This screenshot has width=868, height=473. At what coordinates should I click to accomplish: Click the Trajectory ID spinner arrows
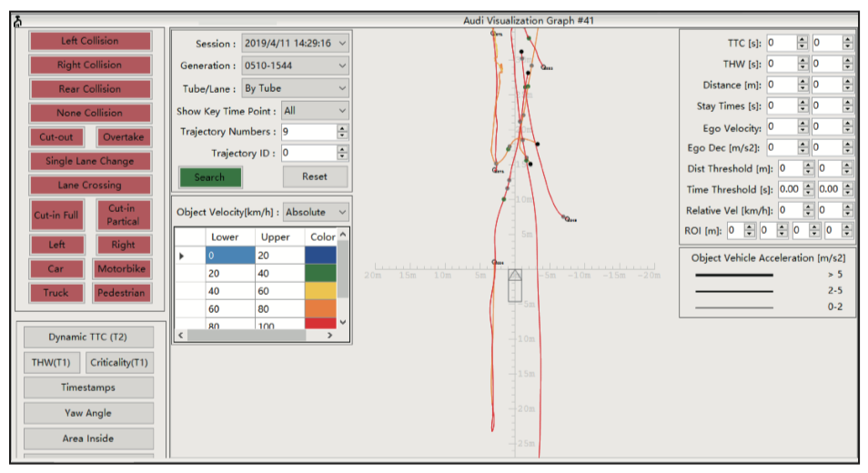[343, 153]
